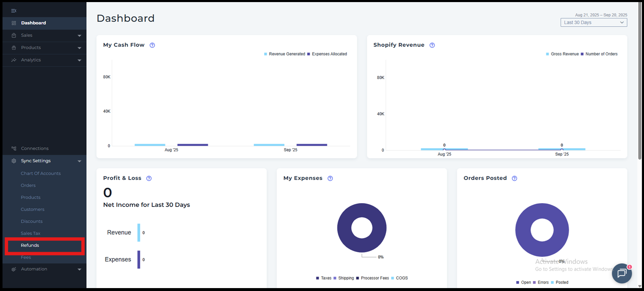Toggle Revenue Generated legend in Cash Flow chart
Image resolution: width=644 pixels, height=291 pixels.
(x=287, y=54)
